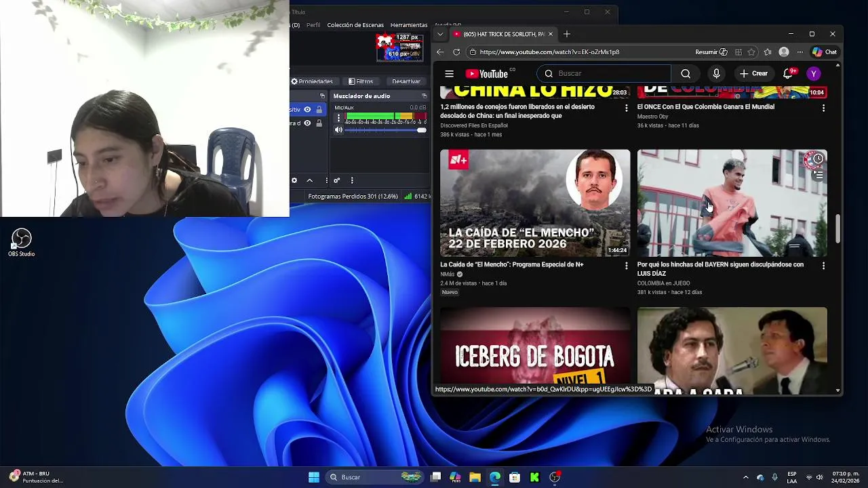Open split screen icon in address bar

point(738,52)
